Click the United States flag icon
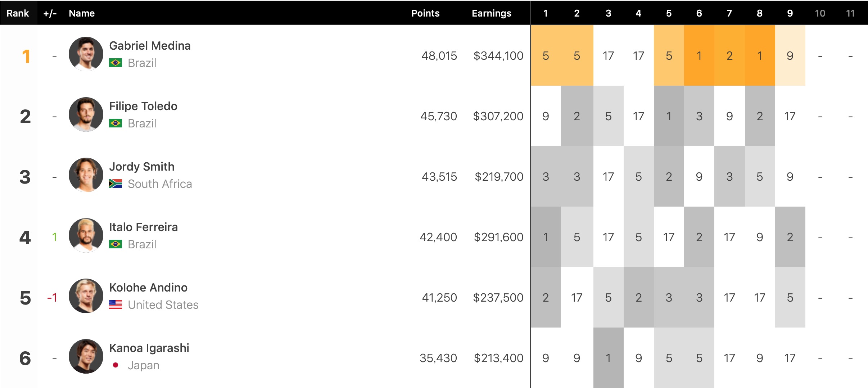Viewport: 868px width, 388px height. tap(116, 305)
